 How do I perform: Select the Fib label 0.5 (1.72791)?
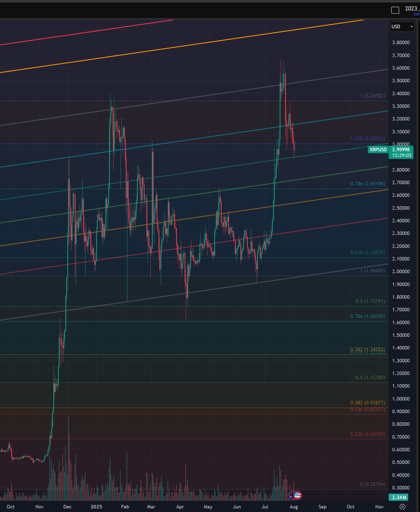(370, 301)
